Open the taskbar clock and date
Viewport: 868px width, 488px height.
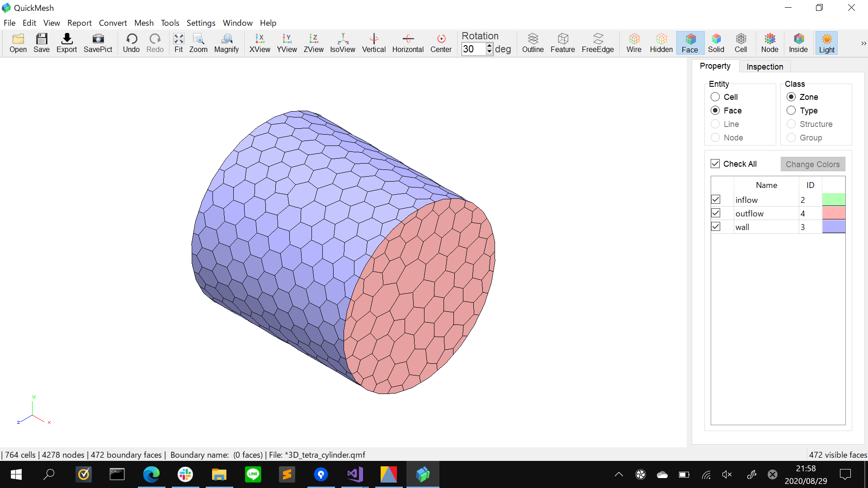pos(806,474)
